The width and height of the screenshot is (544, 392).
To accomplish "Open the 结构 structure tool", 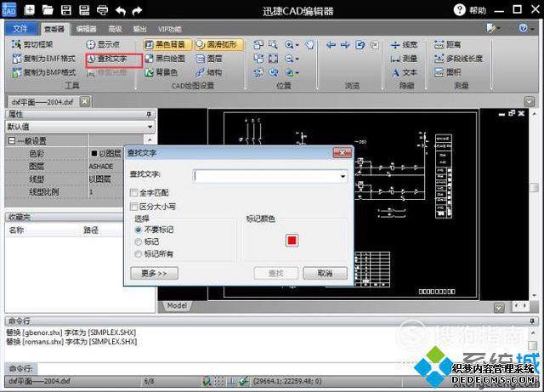I will (209, 72).
